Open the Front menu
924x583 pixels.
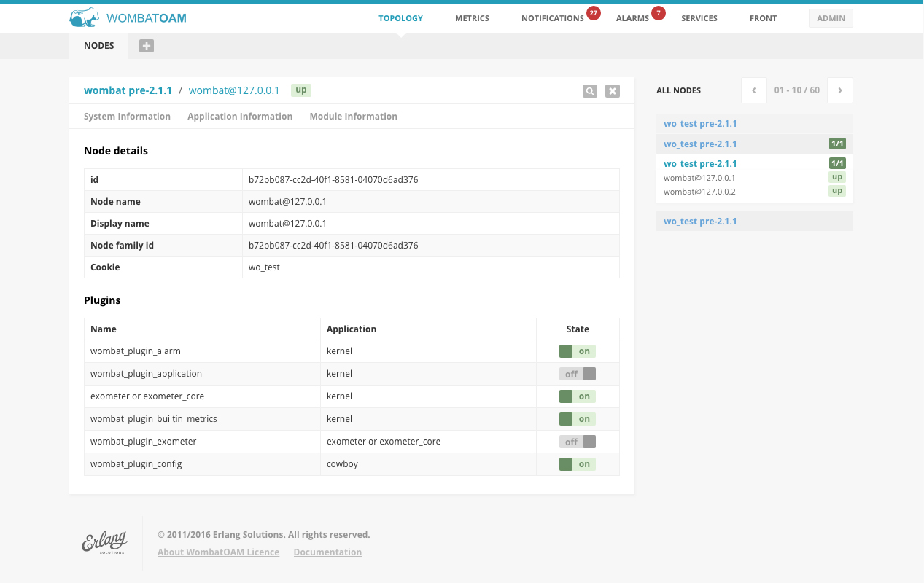point(763,18)
